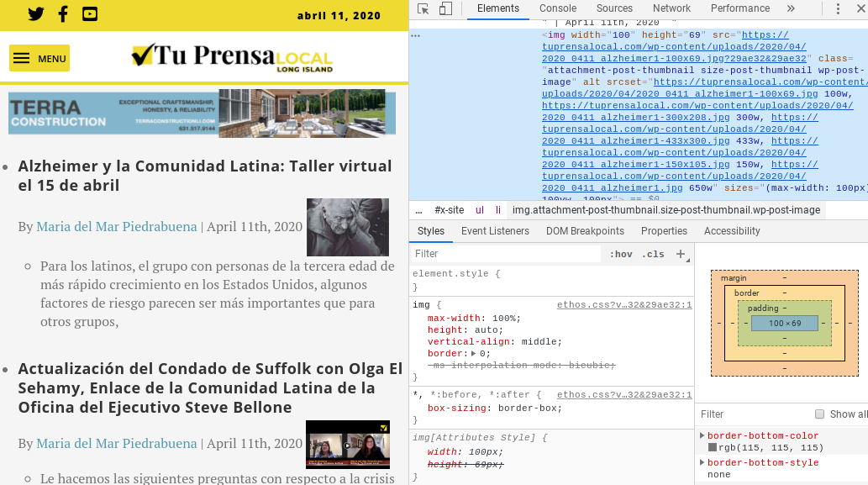Open the yellow MENU button
Screen dimensions: 868x485
39,58
